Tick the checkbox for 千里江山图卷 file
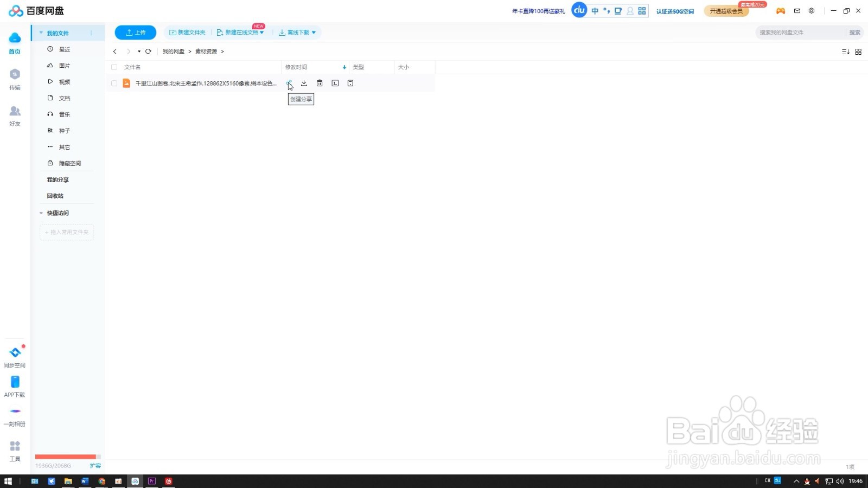This screenshot has width=868, height=488. point(114,83)
